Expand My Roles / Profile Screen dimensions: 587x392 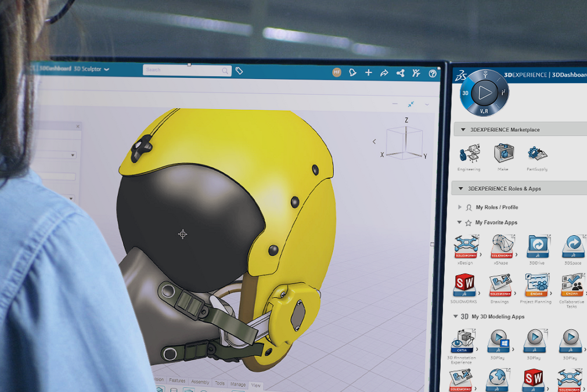[460, 207]
